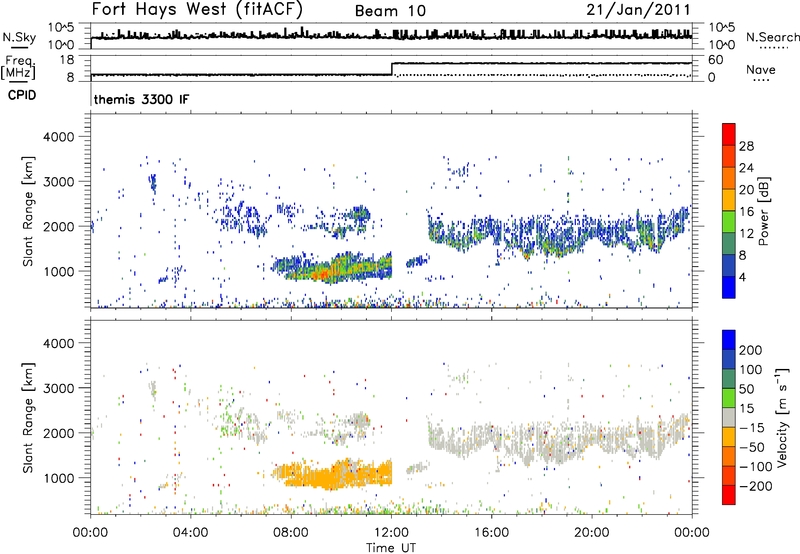Click 'Slant Range [km]' label of velocity panel

pyautogui.click(x=28, y=417)
